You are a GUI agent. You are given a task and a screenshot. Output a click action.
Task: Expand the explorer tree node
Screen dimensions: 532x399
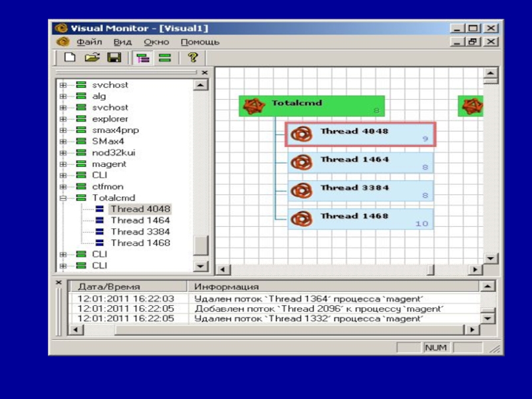pyautogui.click(x=63, y=119)
